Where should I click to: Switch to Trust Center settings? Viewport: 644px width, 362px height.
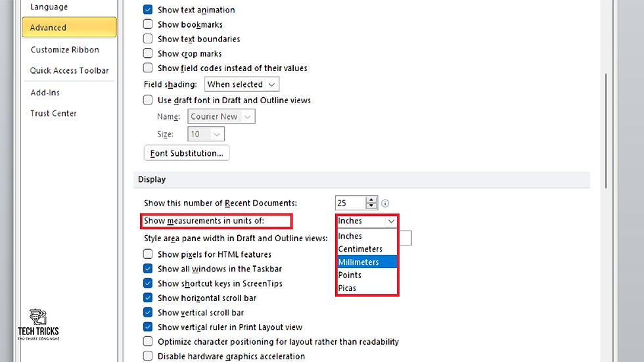tap(53, 113)
